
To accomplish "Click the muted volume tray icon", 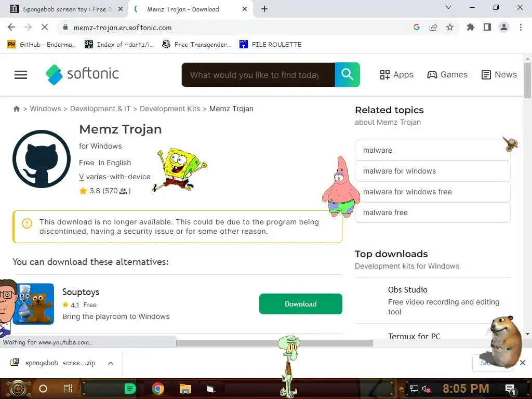I will [x=426, y=389].
